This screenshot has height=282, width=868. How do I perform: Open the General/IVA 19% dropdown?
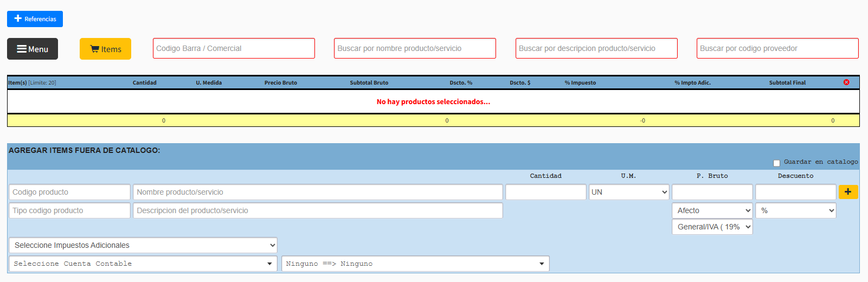[x=712, y=227]
